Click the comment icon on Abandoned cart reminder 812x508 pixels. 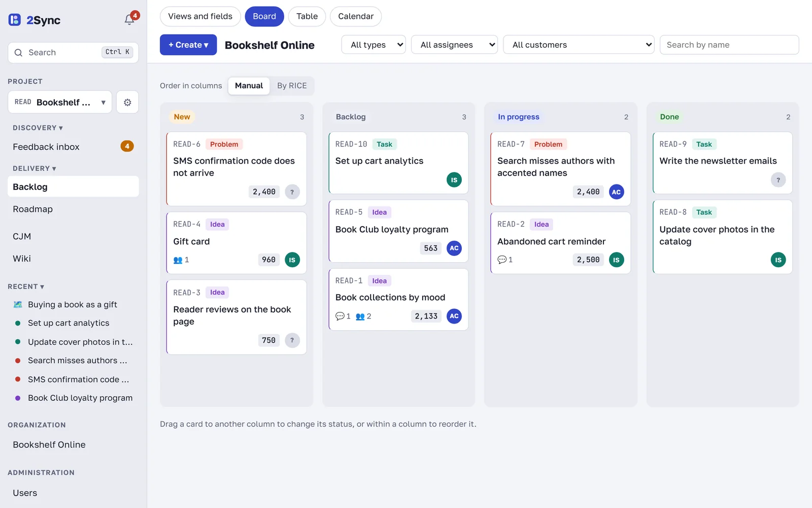tap(502, 260)
